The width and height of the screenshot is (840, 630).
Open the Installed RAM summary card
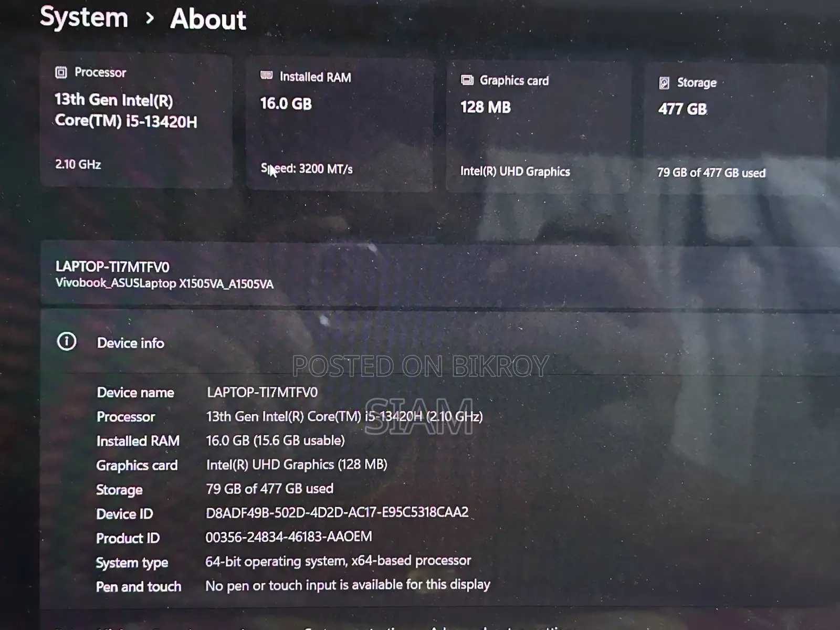(340, 124)
